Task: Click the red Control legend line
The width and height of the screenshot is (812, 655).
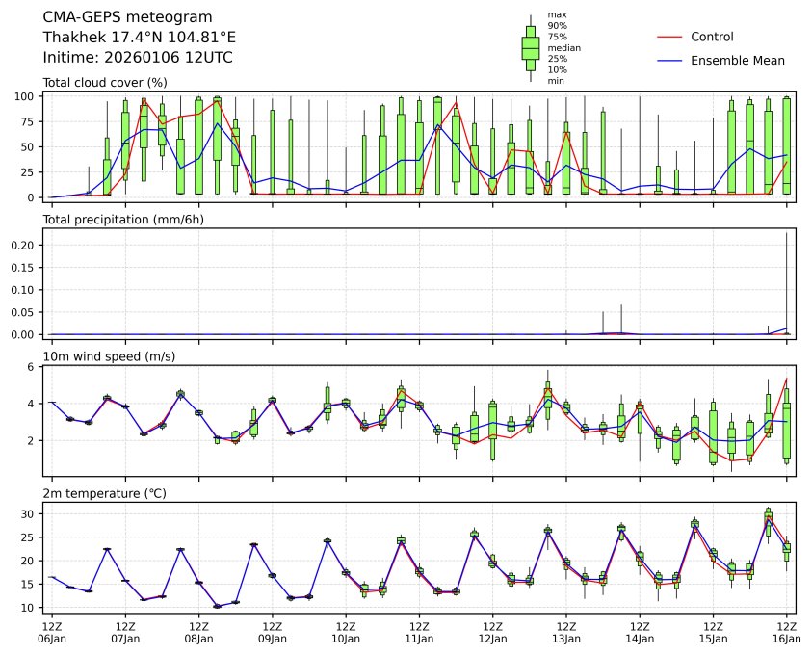Action: tap(668, 37)
